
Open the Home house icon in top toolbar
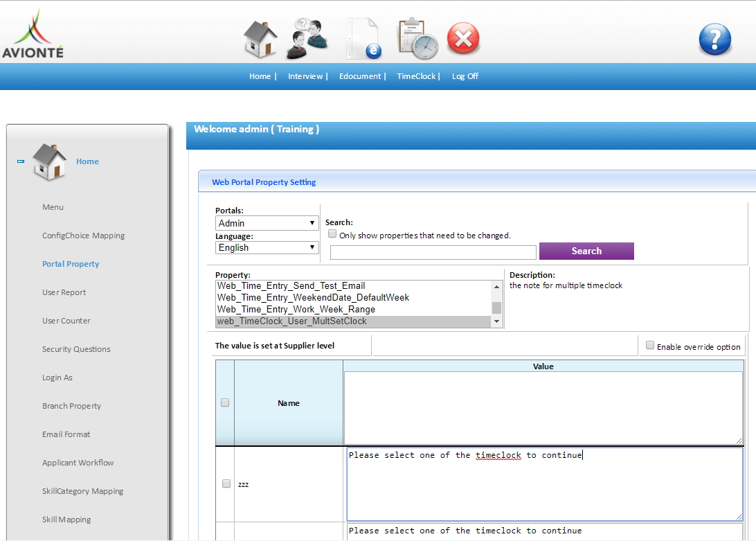[260, 39]
